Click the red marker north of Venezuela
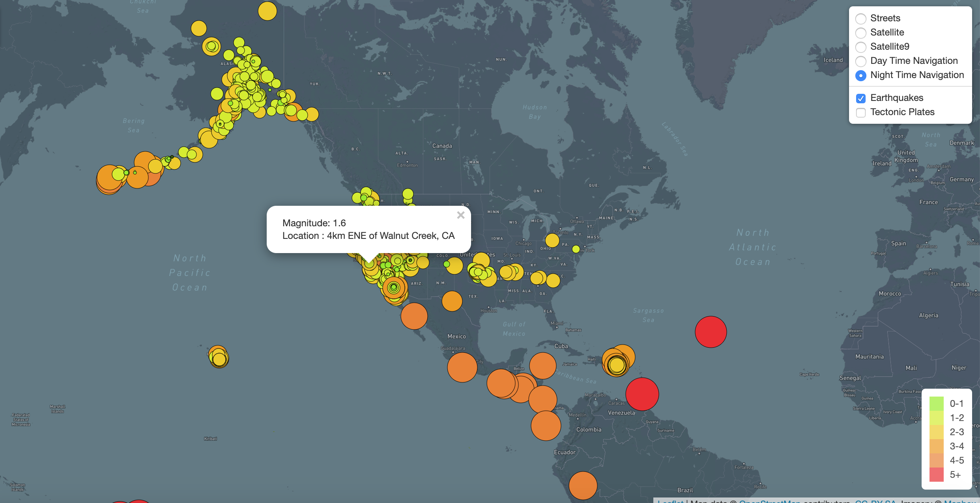The height and width of the screenshot is (503, 980). coord(642,394)
